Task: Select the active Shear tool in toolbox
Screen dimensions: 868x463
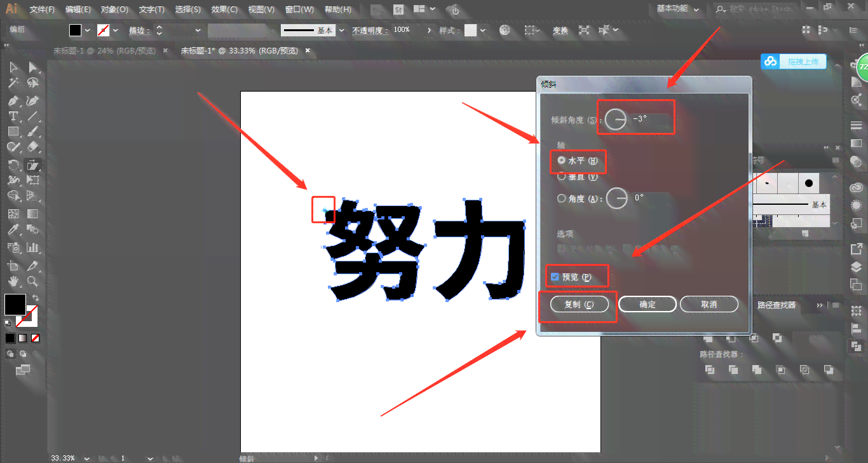Action: 33,165
